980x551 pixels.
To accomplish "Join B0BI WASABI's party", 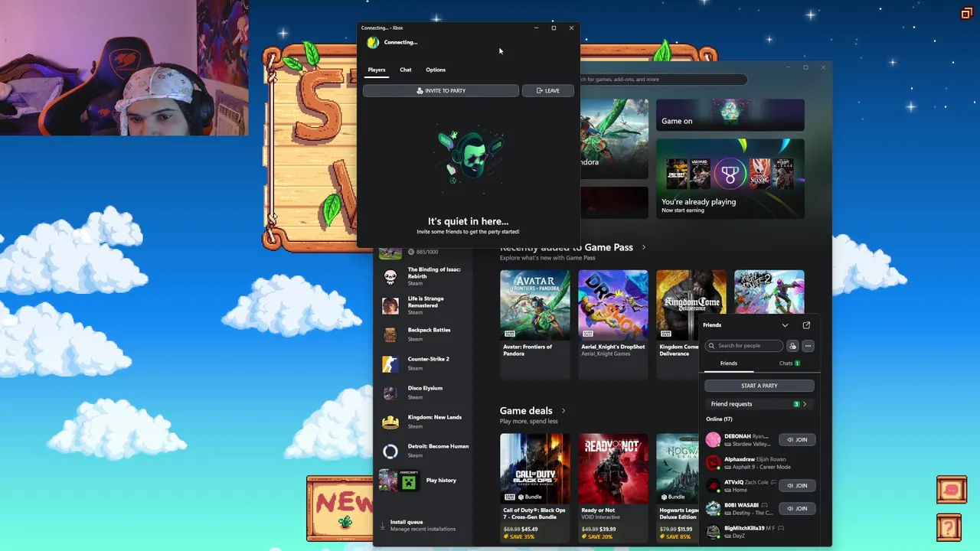I will (797, 509).
